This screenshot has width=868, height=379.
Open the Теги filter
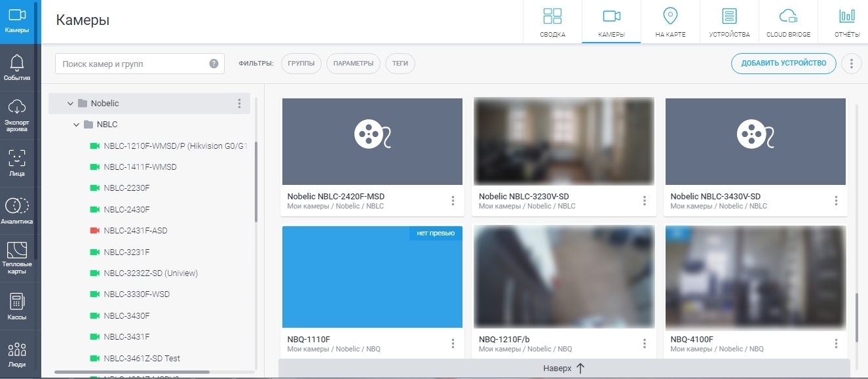400,64
